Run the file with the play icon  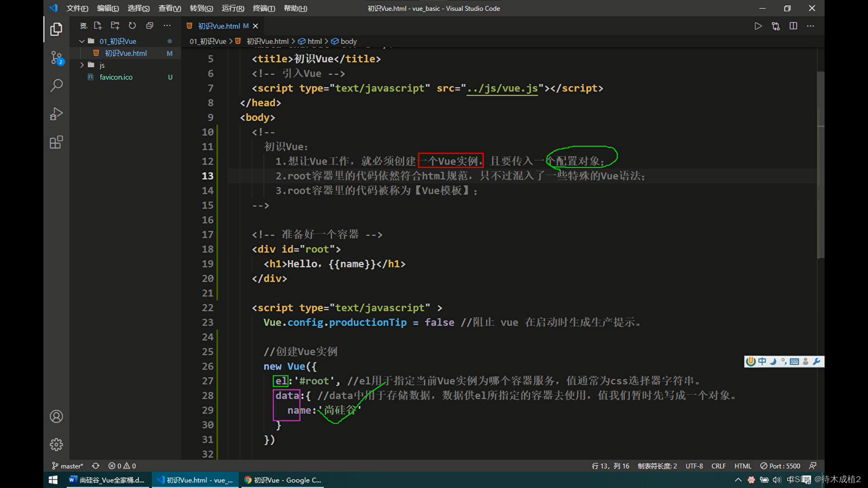click(758, 26)
